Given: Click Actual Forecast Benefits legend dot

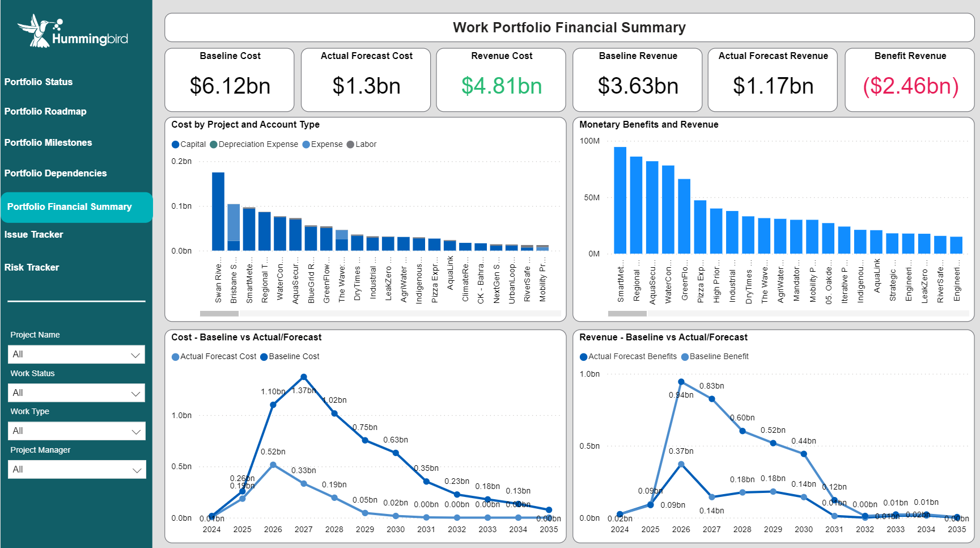Looking at the screenshot, I should coord(584,357).
